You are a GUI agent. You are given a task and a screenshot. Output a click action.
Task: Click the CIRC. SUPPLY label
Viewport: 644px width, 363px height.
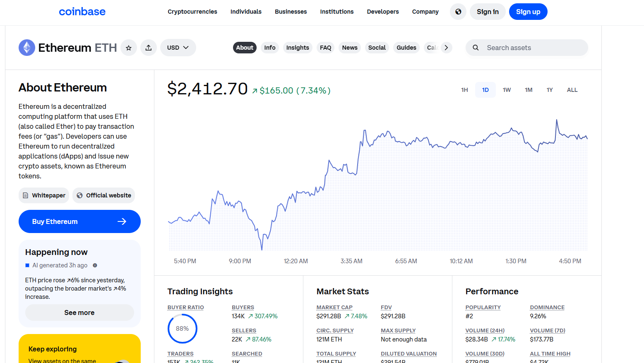pos(335,331)
